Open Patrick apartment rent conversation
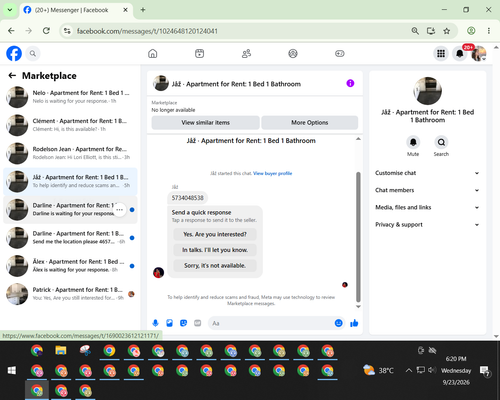The height and width of the screenshot is (400, 500). pyautogui.click(x=70, y=294)
